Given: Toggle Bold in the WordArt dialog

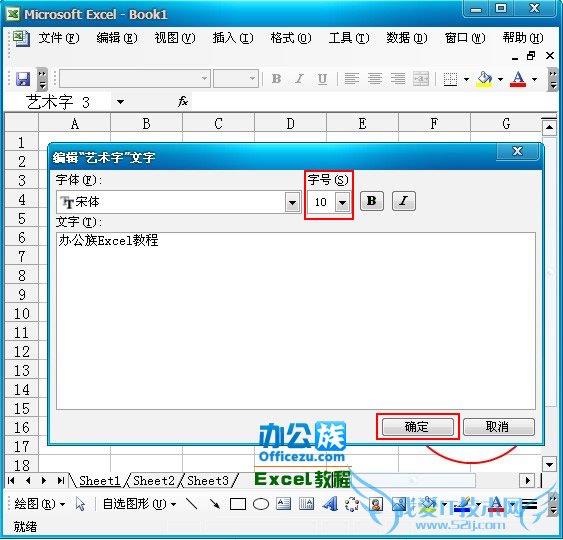Looking at the screenshot, I should click(372, 201).
